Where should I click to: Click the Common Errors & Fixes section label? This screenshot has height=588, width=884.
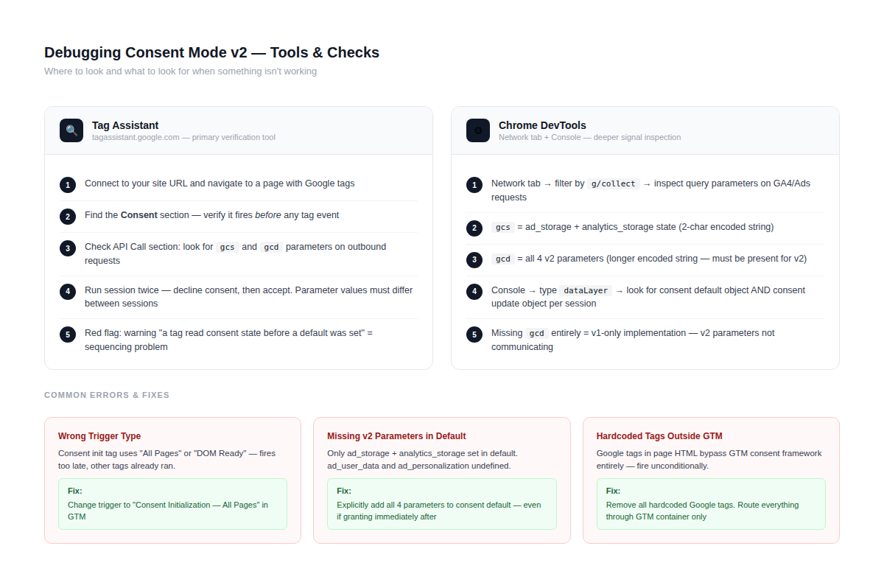click(107, 396)
